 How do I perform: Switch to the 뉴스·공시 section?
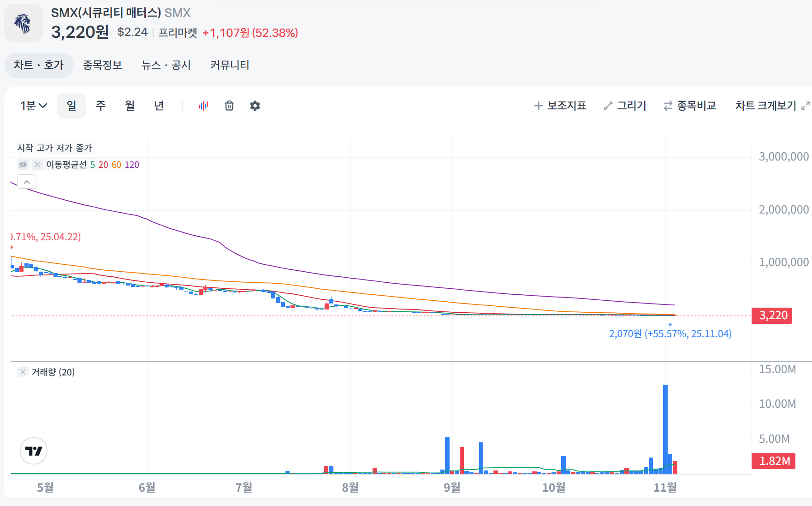coord(166,65)
